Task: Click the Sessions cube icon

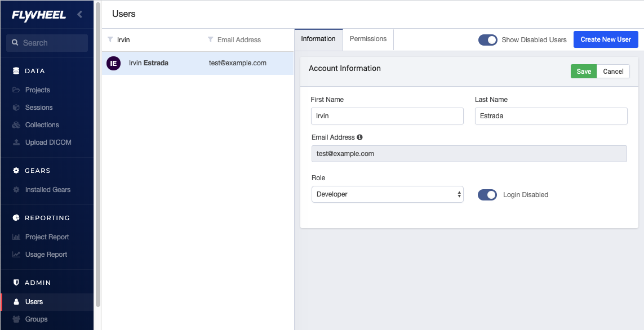Action: click(16, 108)
